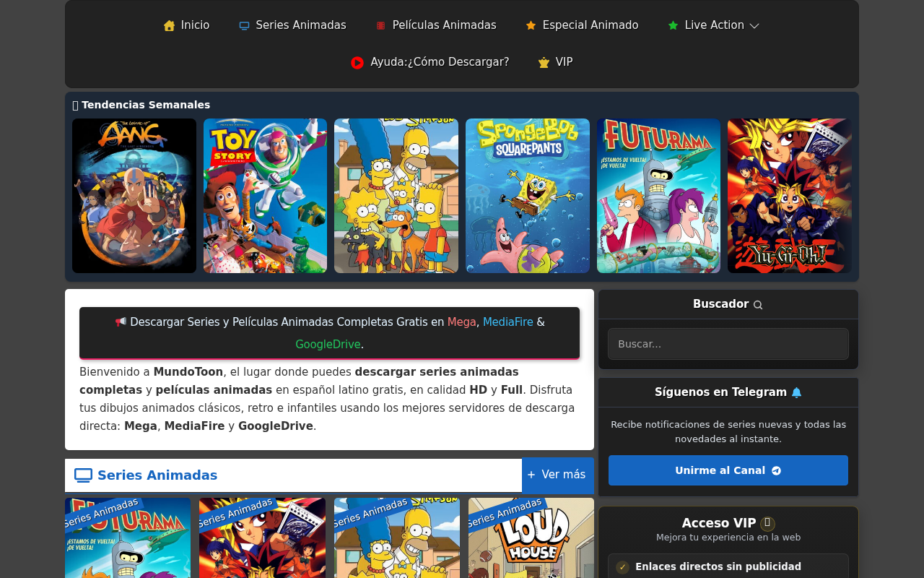The height and width of the screenshot is (578, 924).
Task: Click the magnifier icon next to Buscador
Action: [x=758, y=305]
